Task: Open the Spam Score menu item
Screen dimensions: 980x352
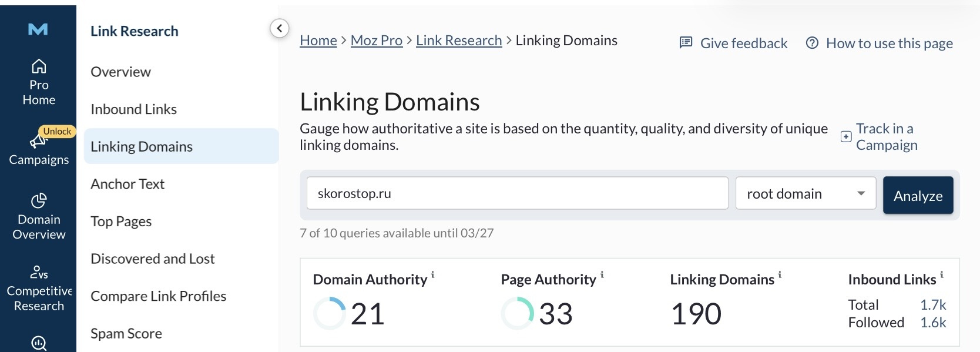Action: 126,333
